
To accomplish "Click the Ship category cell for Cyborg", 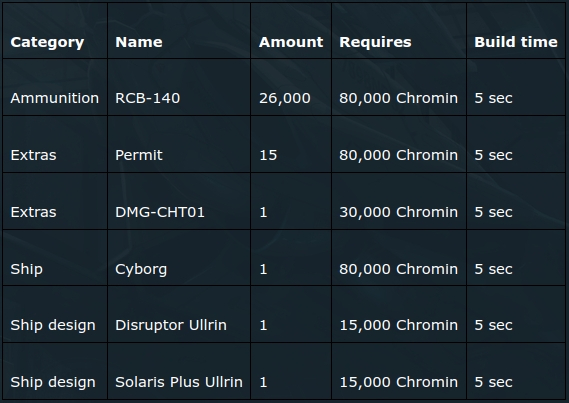I will tap(26, 270).
